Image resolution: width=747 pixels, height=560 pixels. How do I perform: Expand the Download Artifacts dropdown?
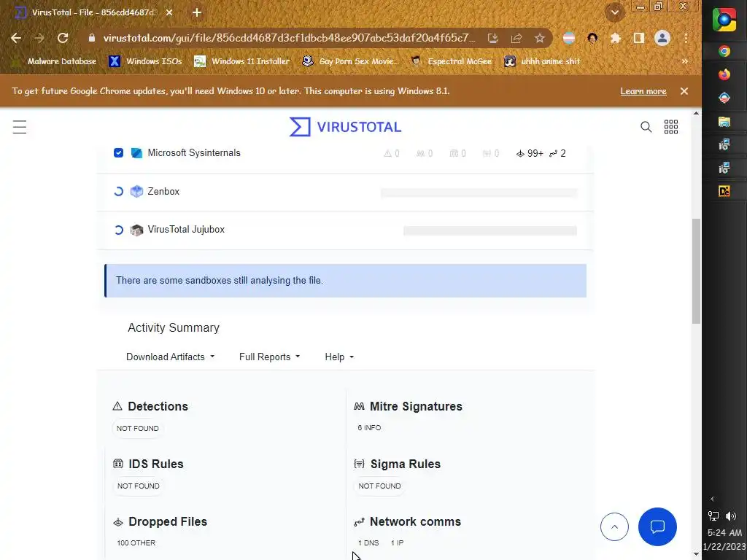(170, 357)
